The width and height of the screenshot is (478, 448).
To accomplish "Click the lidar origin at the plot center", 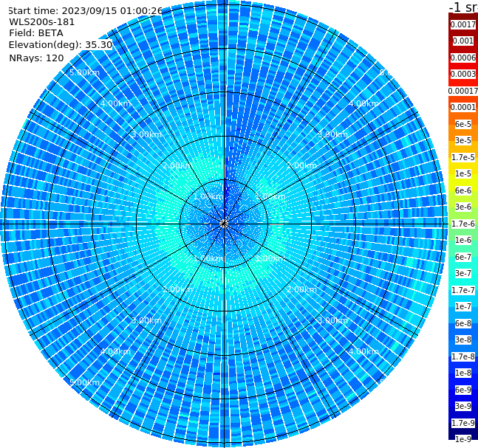I will [x=224, y=224].
